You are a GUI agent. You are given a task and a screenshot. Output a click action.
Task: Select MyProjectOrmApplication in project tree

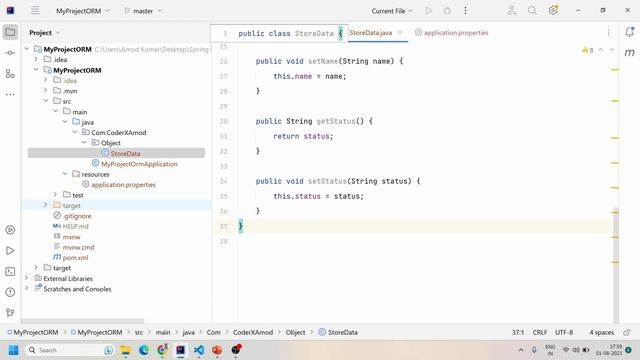click(x=139, y=164)
